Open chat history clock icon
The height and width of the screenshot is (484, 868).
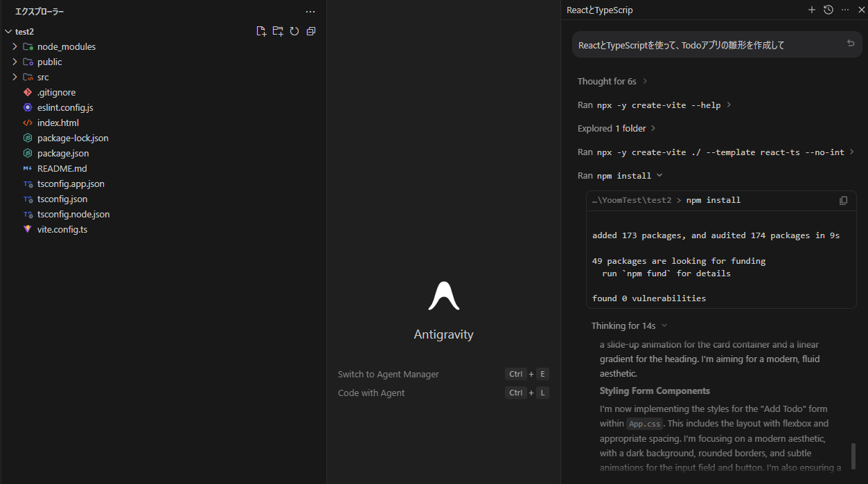[x=828, y=10]
